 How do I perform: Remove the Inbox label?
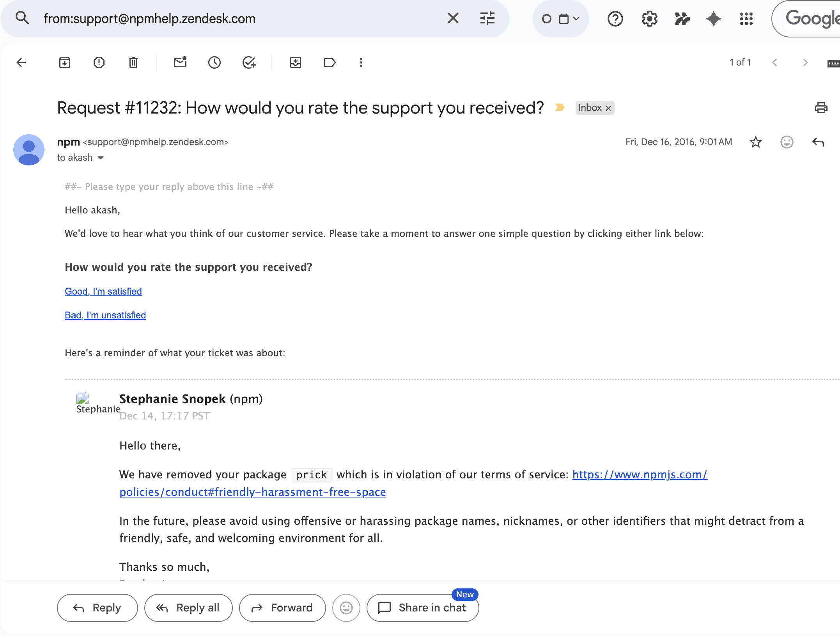[608, 108]
